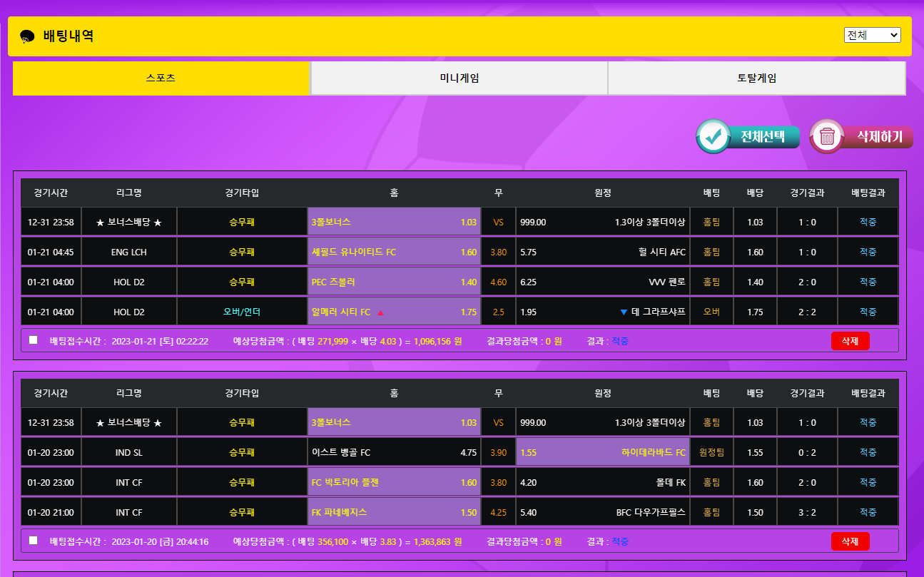The height and width of the screenshot is (577, 924).
Task: Click the FK 파네베지스 home team cell
Action: tap(394, 513)
